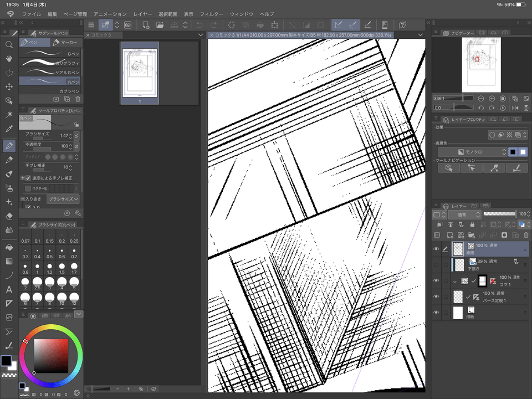Viewport: 532px width, 399px height.
Task: Show the hidden 下描き layer
Action: coord(436,265)
